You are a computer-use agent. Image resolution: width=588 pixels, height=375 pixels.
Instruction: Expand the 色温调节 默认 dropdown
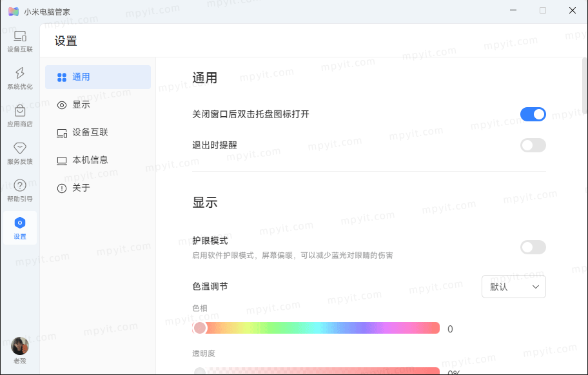[x=514, y=287]
